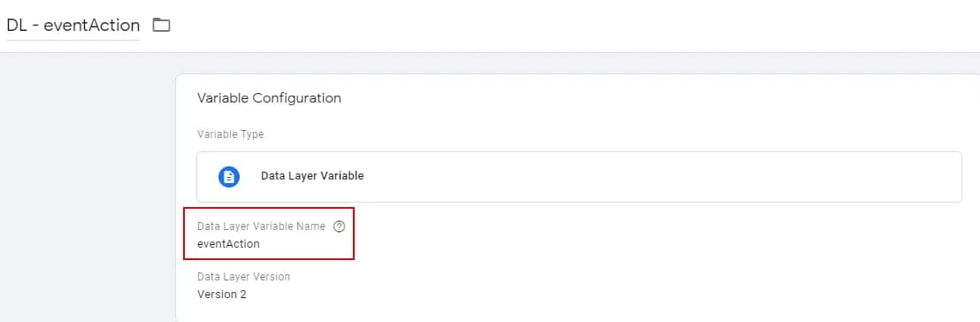Click the "Data Layer Variable Name" label
Viewport: 980px width, 322px height.
[261, 227]
